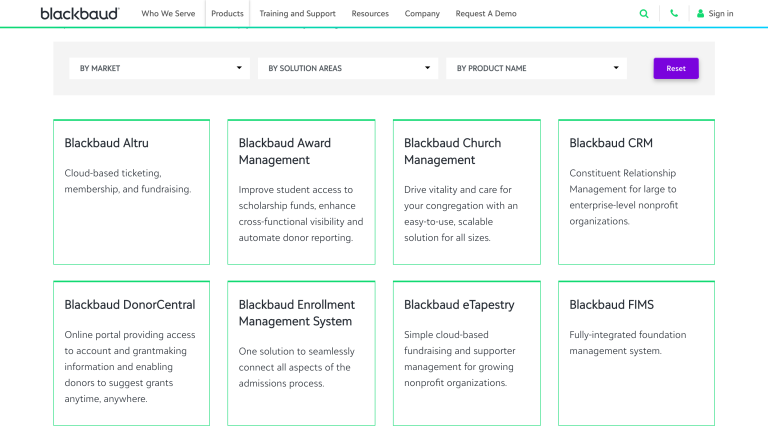Image resolution: width=768 pixels, height=438 pixels.
Task: Click the Sign in link
Action: tap(720, 14)
